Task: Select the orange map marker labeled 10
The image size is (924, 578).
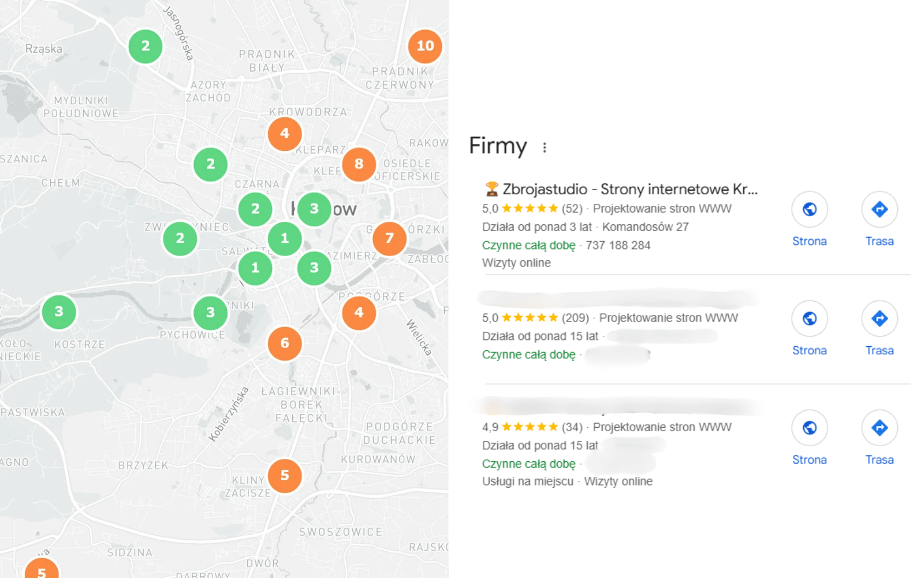Action: pos(425,46)
